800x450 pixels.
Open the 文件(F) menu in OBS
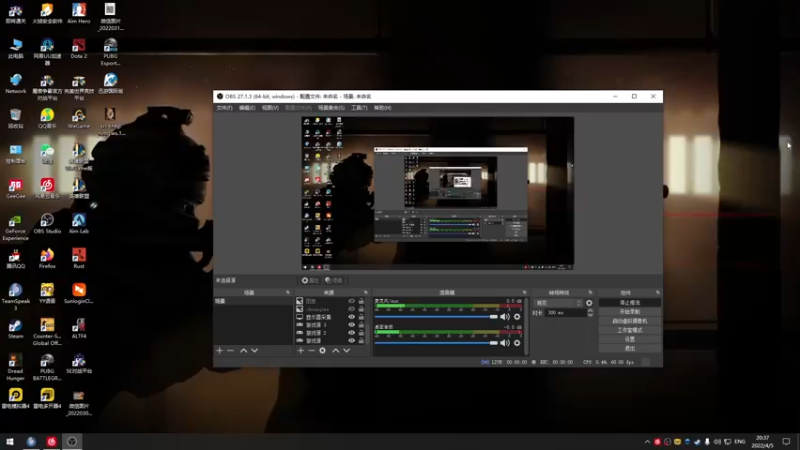pos(224,108)
